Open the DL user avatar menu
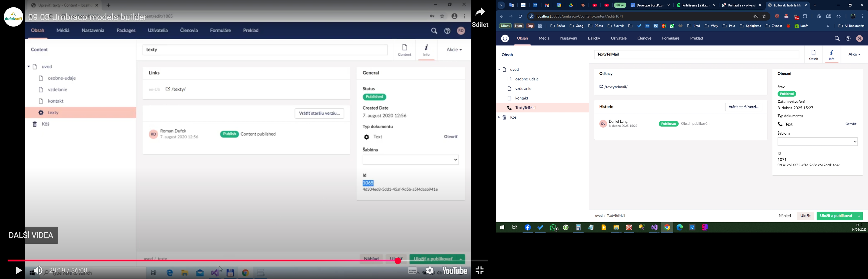The width and height of the screenshot is (868, 279). click(860, 39)
